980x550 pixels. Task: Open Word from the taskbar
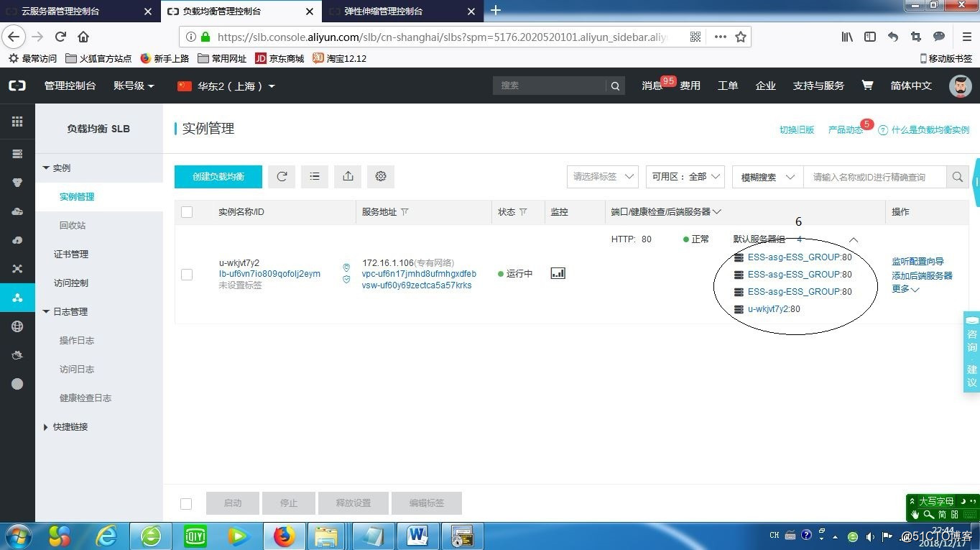[x=418, y=536]
